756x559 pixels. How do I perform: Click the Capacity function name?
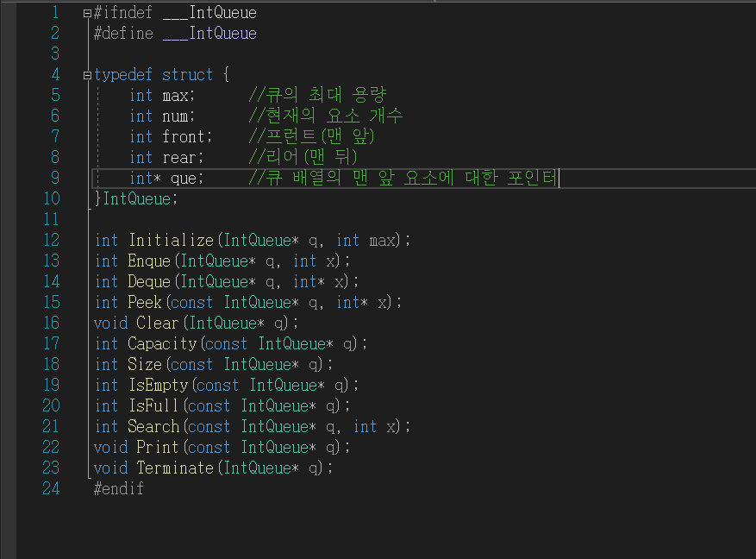(x=162, y=344)
